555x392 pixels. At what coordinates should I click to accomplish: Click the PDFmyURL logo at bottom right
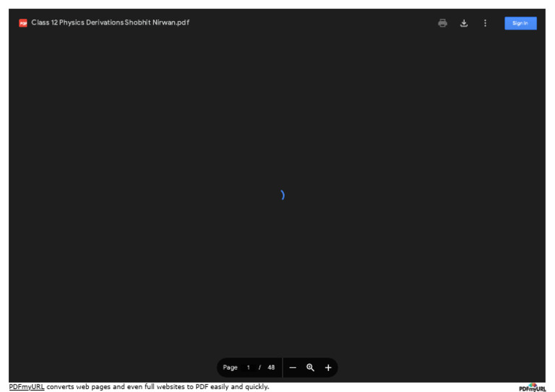pyautogui.click(x=533, y=388)
